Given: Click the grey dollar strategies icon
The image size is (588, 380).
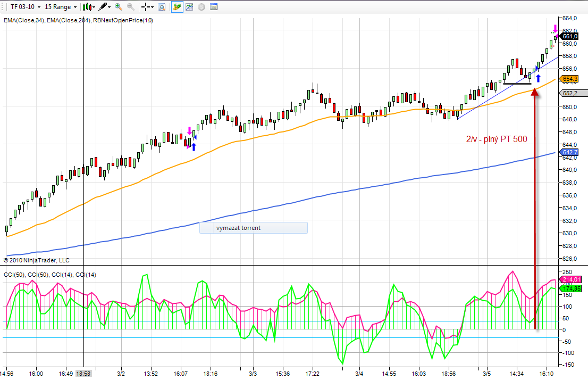Looking at the screenshot, I should tap(201, 7).
